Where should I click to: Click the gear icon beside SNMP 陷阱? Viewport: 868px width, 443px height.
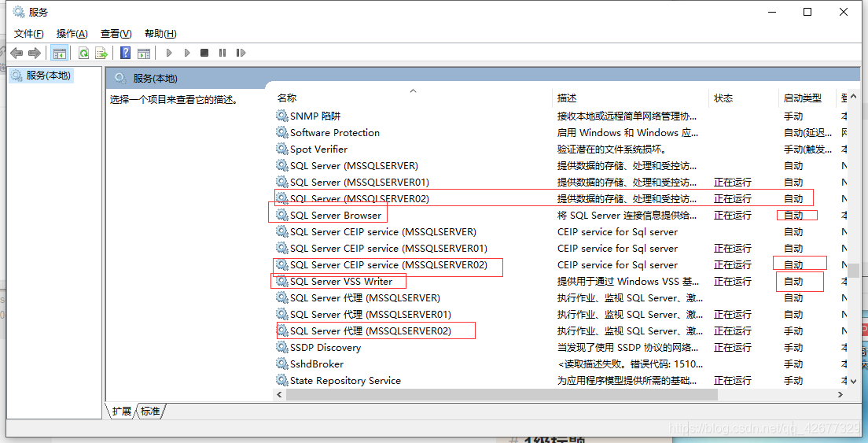(281, 116)
